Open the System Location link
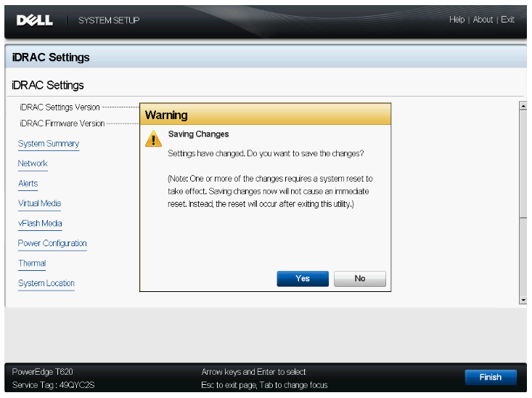 pos(46,283)
